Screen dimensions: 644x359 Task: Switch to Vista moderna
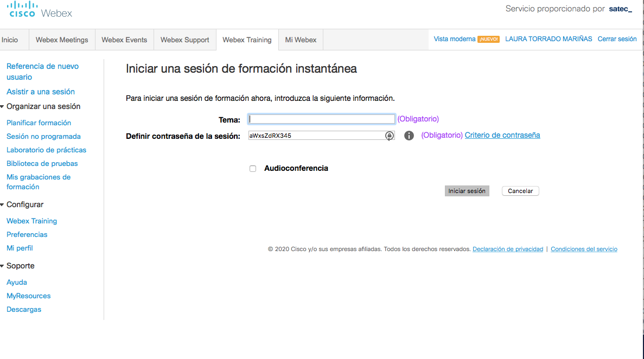pos(454,39)
